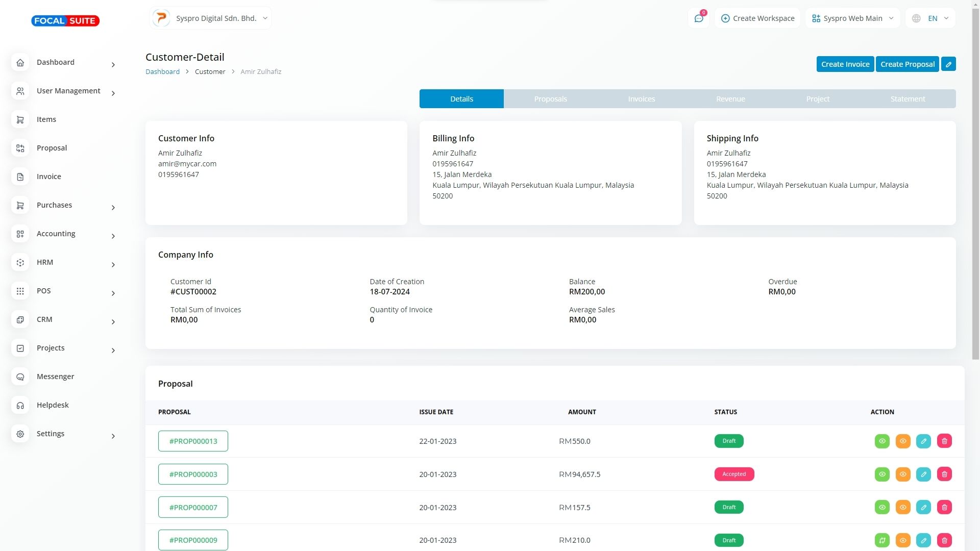Edit proposal #PROP000003 using the pencil icon
This screenshot has width=980, height=551.
point(923,474)
